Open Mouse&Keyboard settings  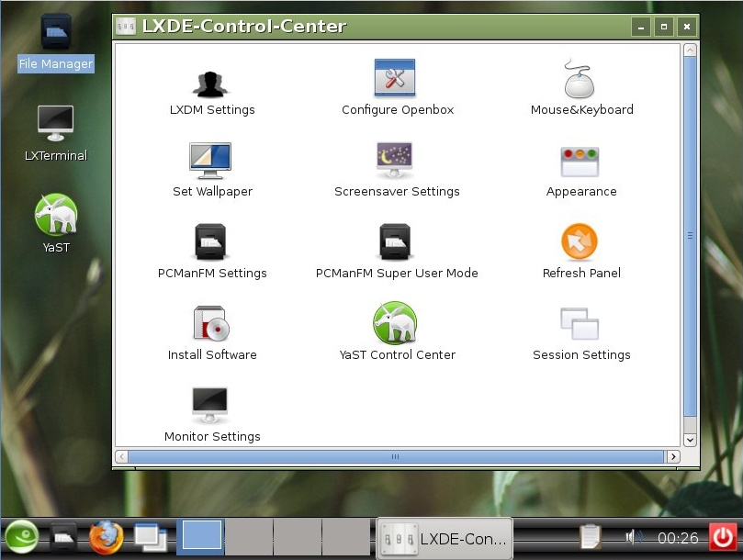point(580,81)
